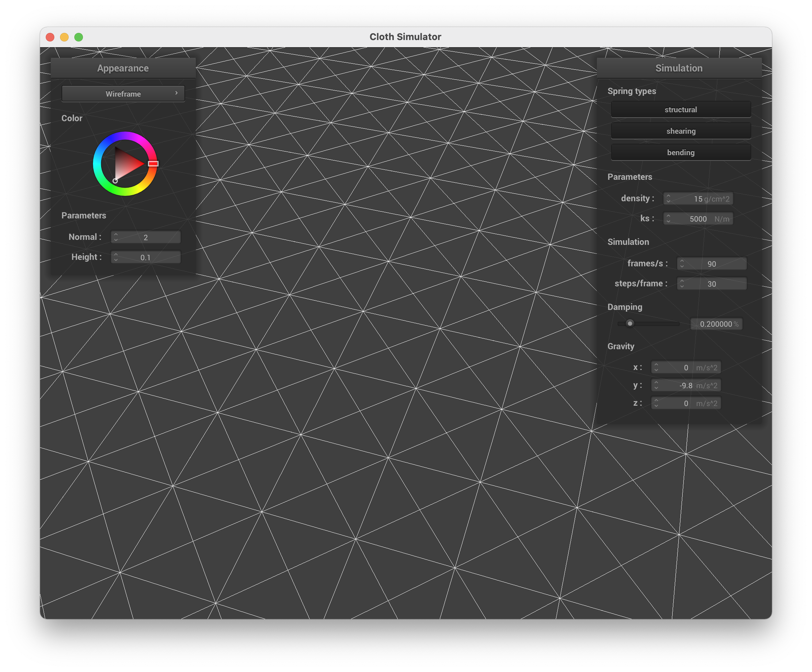
Task: Click the density value field
Action: 698,199
